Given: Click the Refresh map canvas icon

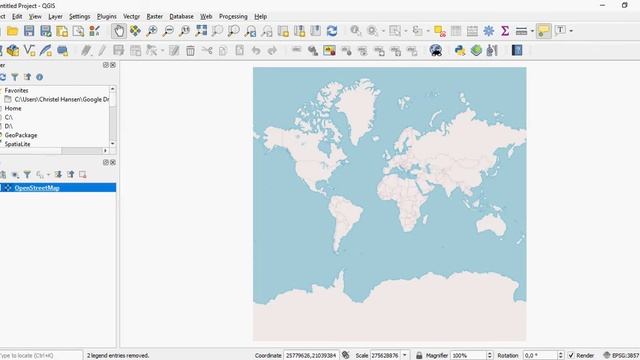Looking at the screenshot, I should tap(332, 31).
